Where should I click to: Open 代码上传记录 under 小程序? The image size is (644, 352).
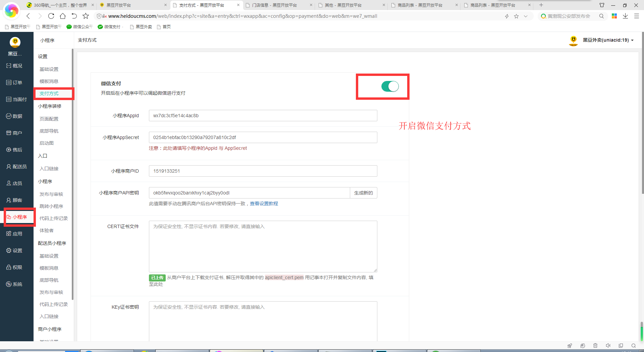click(54, 218)
